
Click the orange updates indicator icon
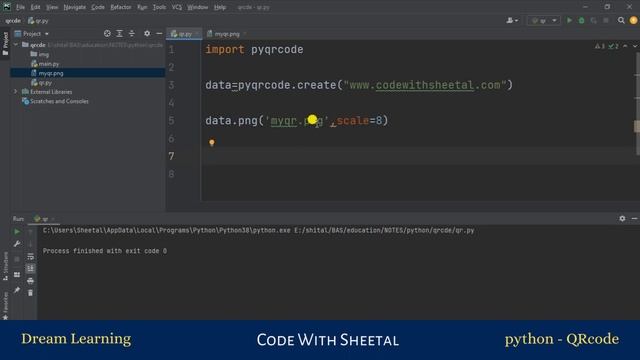pyautogui.click(x=633, y=20)
